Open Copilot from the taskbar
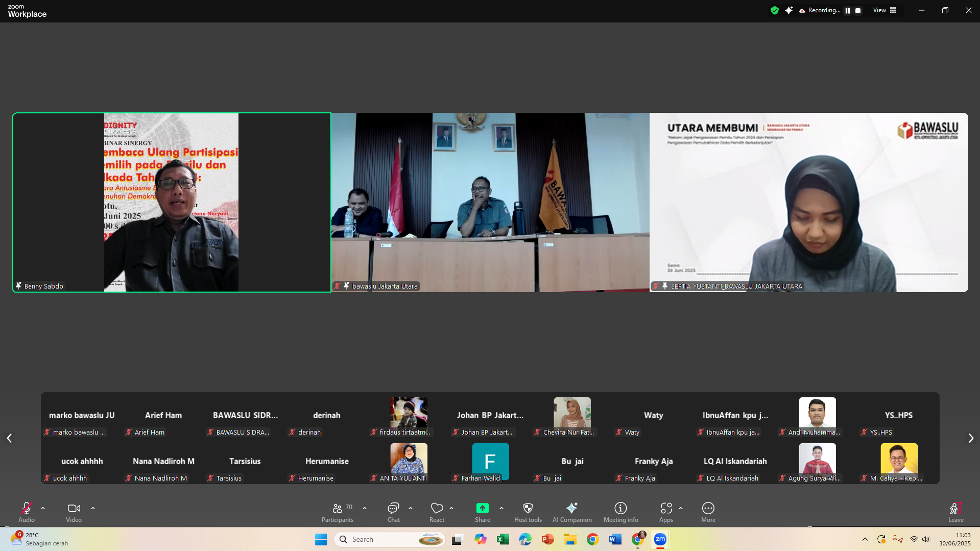Viewport: 980px width, 551px height. click(x=481, y=539)
